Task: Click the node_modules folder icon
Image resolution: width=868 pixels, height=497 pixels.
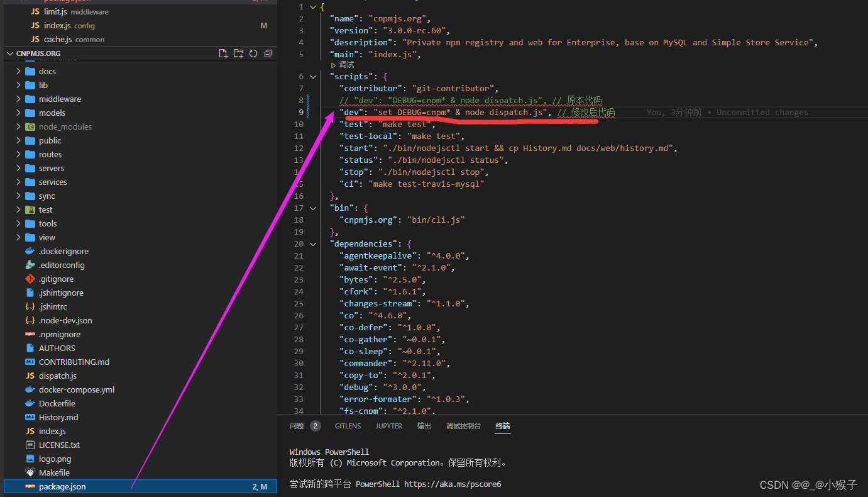Action: click(x=30, y=126)
